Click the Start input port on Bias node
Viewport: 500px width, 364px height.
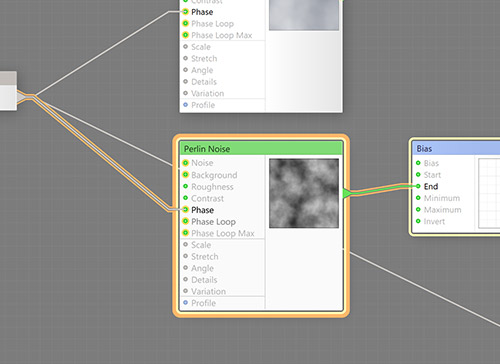(x=418, y=175)
